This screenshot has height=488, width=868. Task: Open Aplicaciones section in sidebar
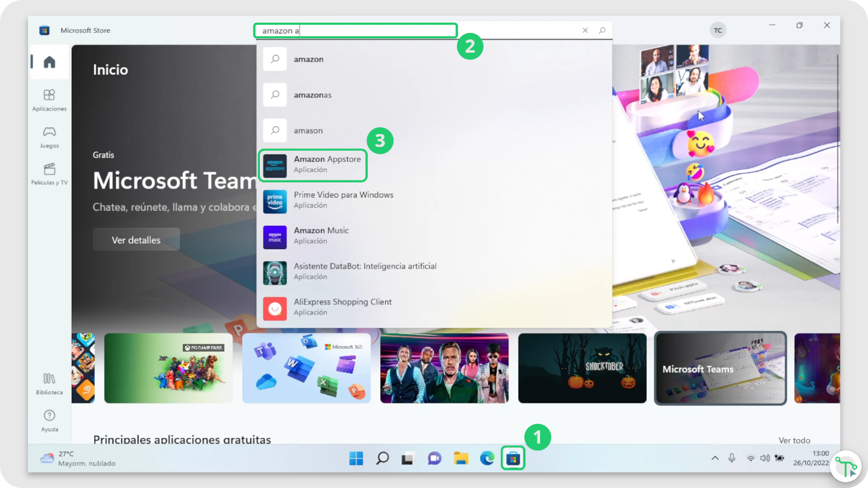49,100
